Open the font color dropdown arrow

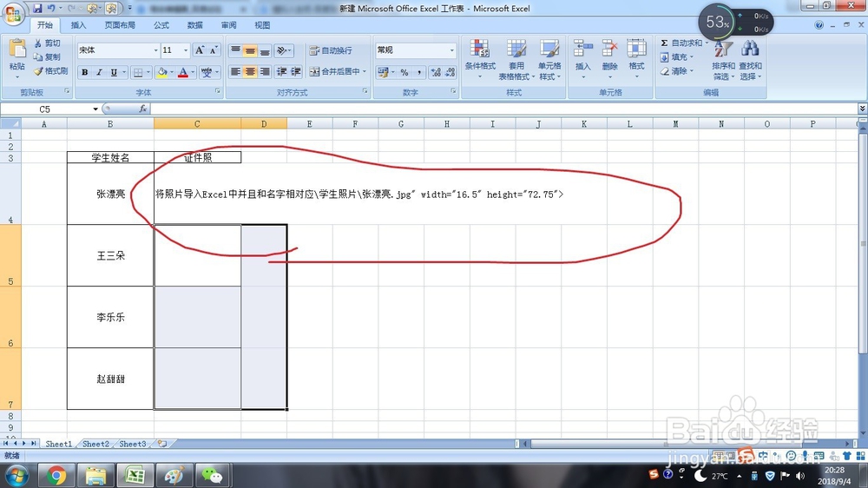click(193, 72)
